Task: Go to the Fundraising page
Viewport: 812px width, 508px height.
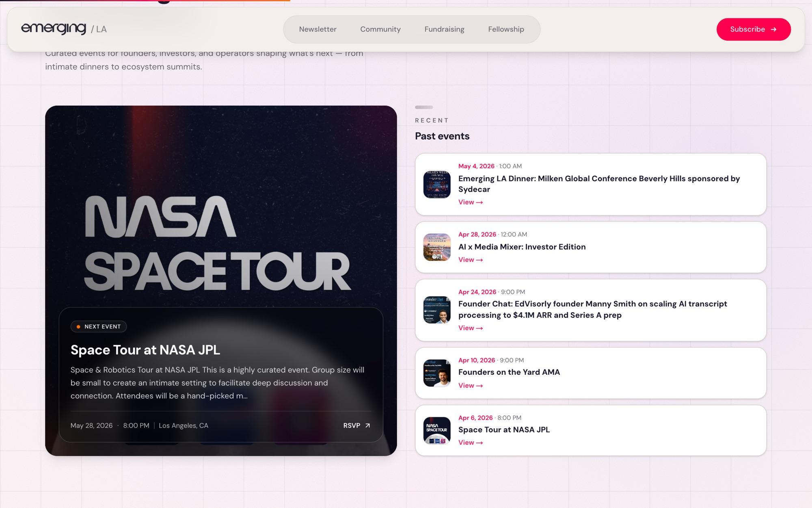Action: (444, 29)
